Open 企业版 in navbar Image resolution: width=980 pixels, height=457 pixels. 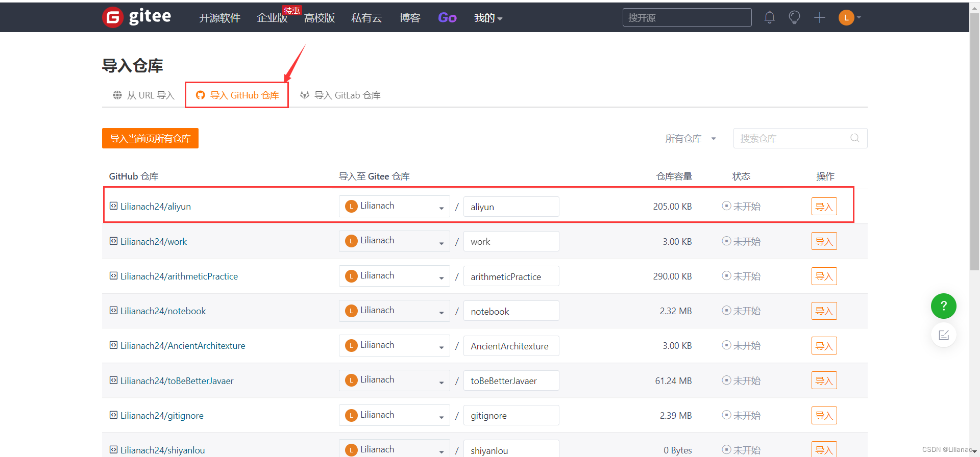272,18
